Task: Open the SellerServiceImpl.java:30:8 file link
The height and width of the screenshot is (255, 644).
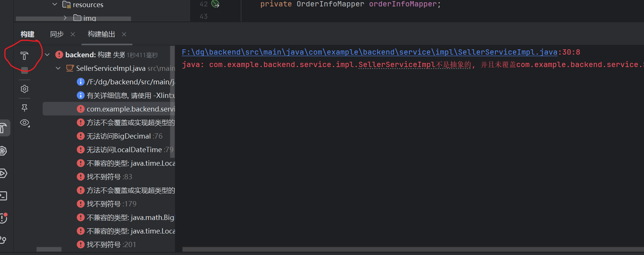Action: tap(369, 52)
